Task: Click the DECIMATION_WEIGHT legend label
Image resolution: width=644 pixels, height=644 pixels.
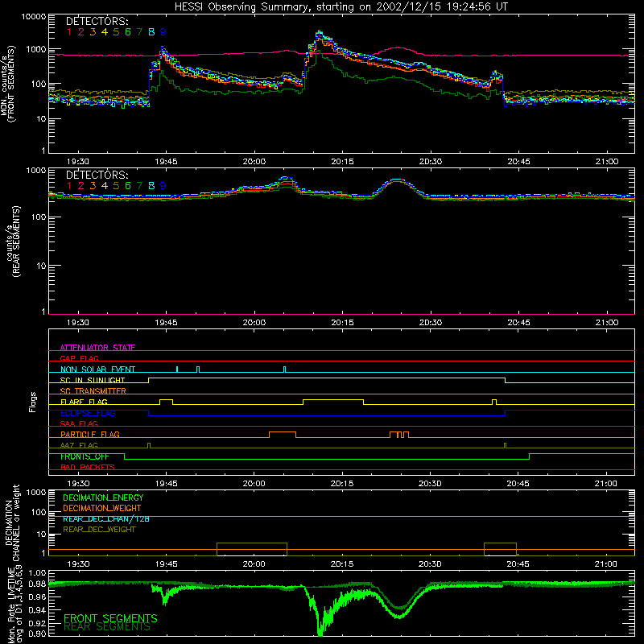Action: pyautogui.click(x=102, y=509)
